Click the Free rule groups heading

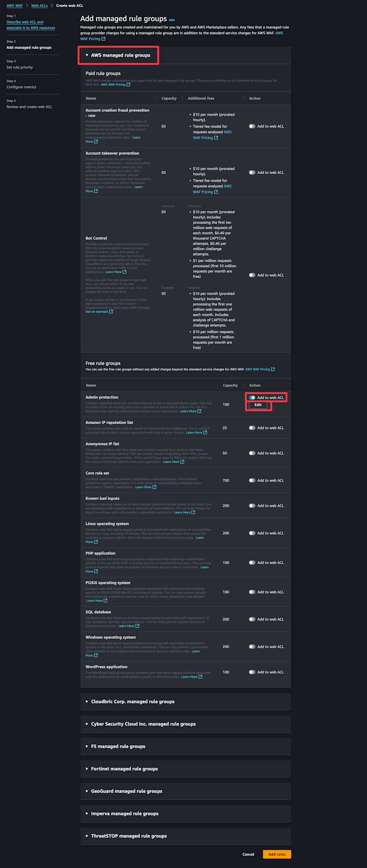coord(103,363)
